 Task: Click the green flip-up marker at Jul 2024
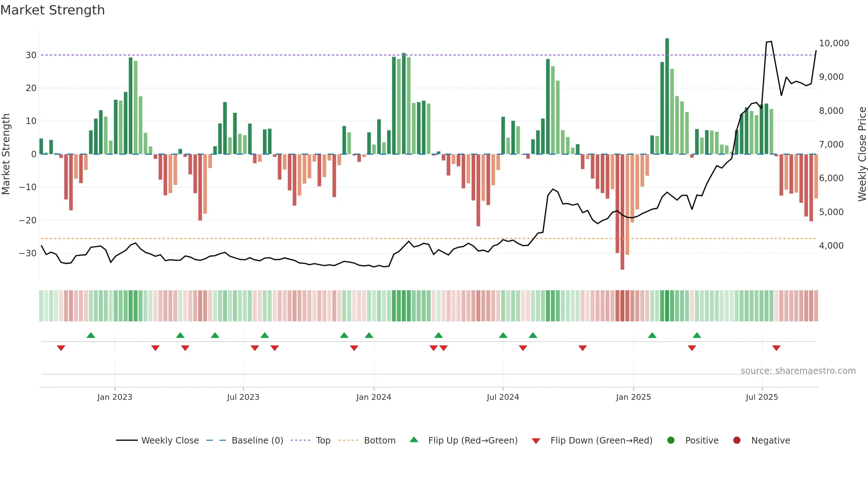(503, 335)
